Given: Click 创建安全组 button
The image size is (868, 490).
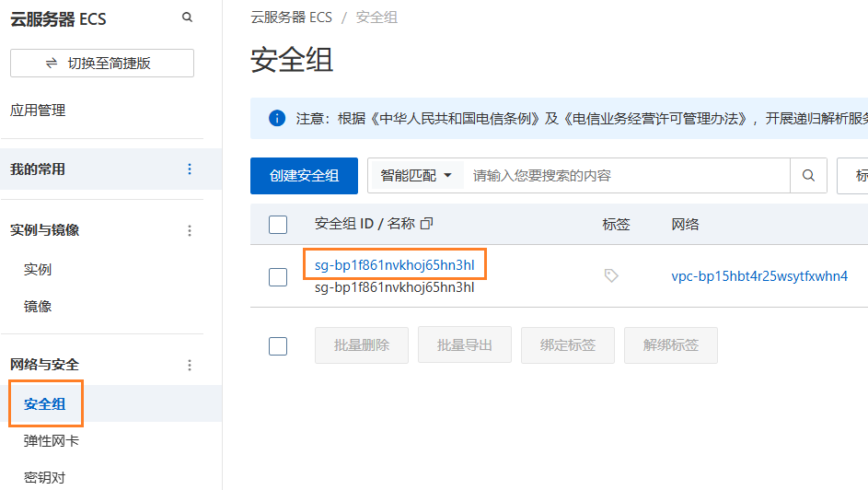Looking at the screenshot, I should click(x=304, y=176).
